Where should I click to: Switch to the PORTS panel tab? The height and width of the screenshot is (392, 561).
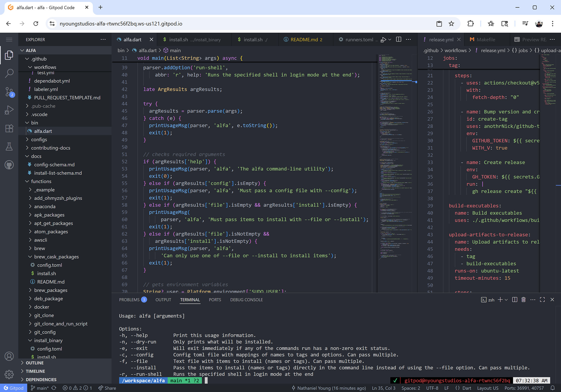215,300
